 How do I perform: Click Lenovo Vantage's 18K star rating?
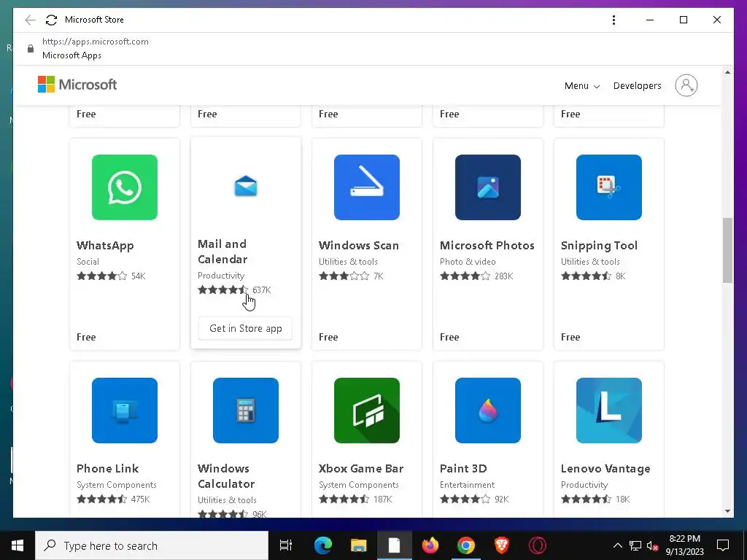point(595,499)
